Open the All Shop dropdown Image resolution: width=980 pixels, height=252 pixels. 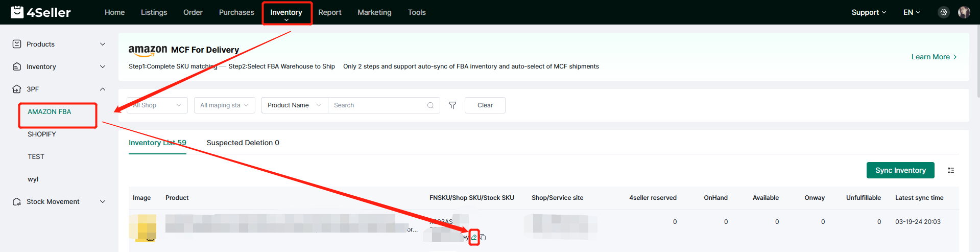(x=157, y=105)
